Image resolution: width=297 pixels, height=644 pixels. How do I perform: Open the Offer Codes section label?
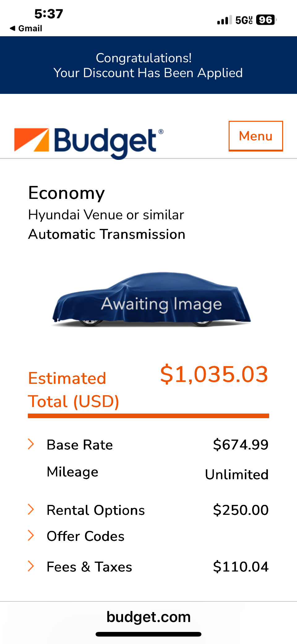(85, 536)
